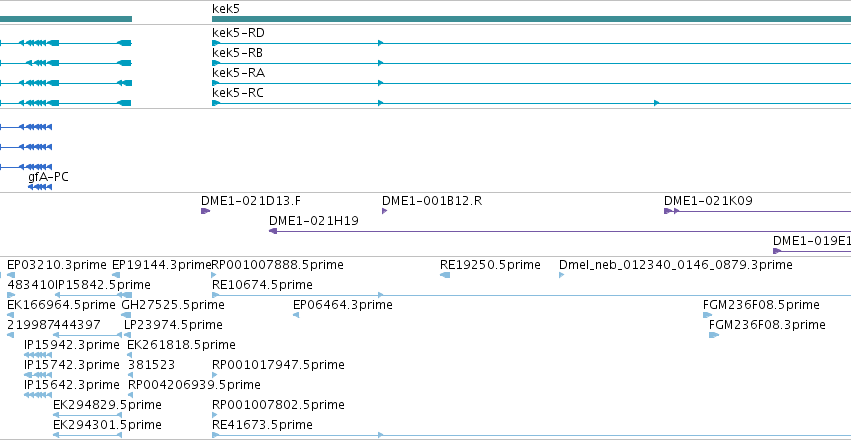
Task: Click the arrow glyph under FGM236F08.3prime
Action: tap(714, 335)
